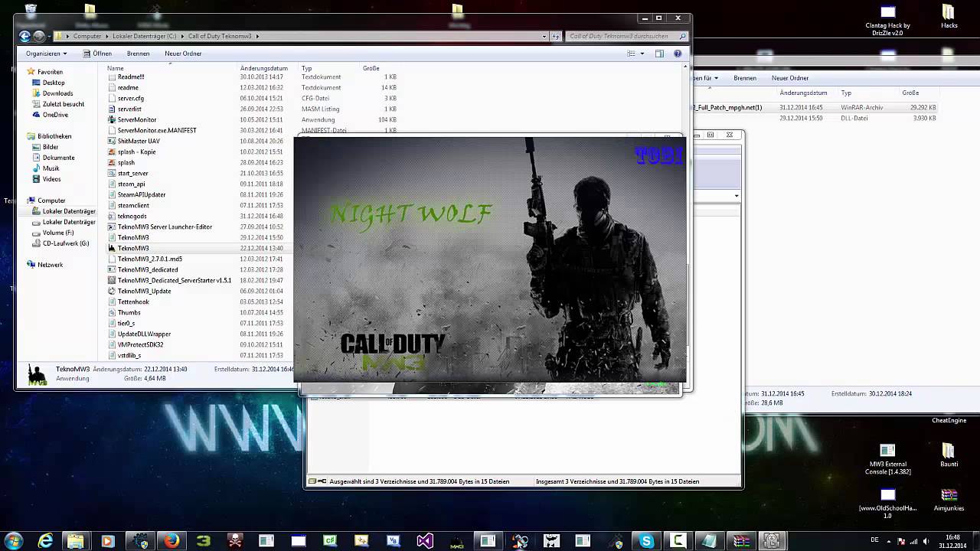Open the WinRAR taskbar icon

pyautogui.click(x=741, y=541)
